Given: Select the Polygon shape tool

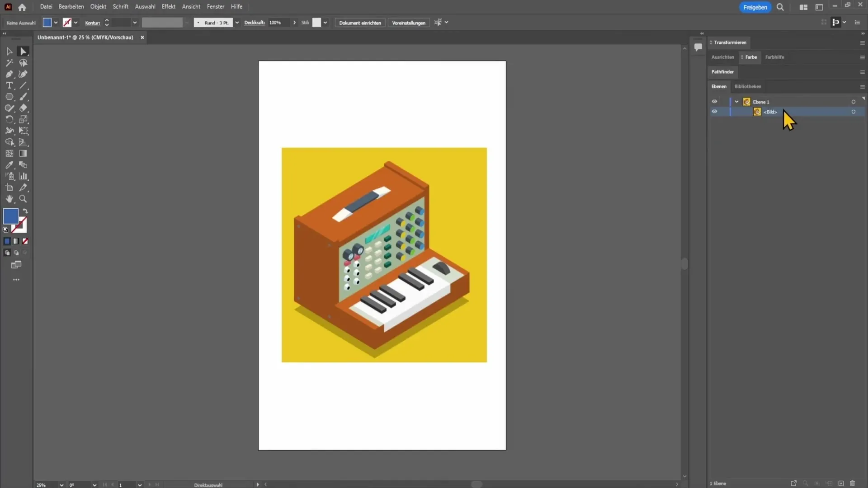Looking at the screenshot, I should point(9,97).
